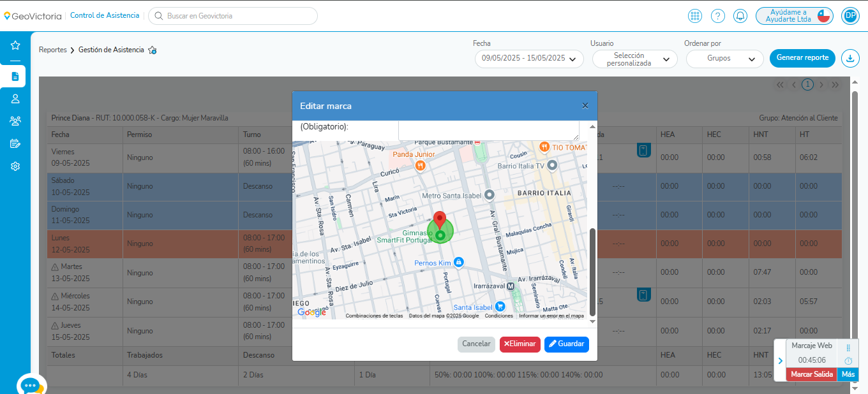Click Marcar Salida button
Viewport: 868px width, 394px height.
click(x=812, y=375)
